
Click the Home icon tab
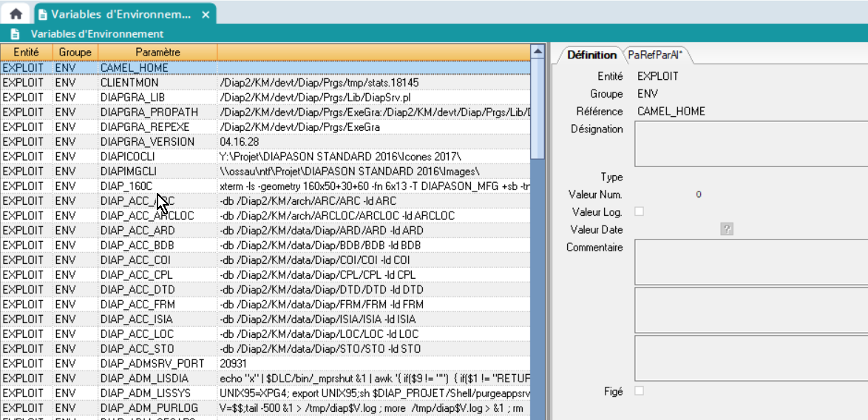pos(16,14)
